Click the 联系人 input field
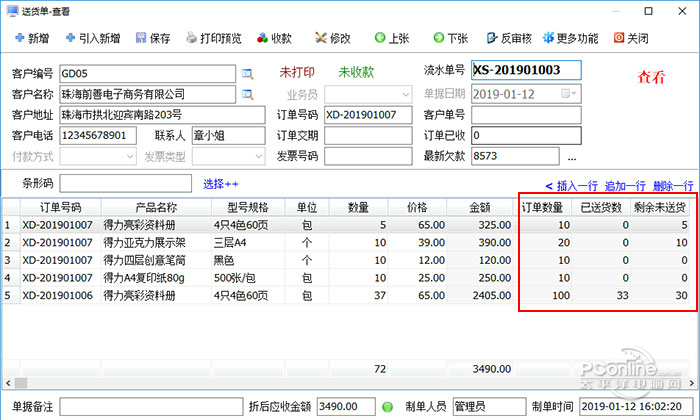 tap(229, 135)
